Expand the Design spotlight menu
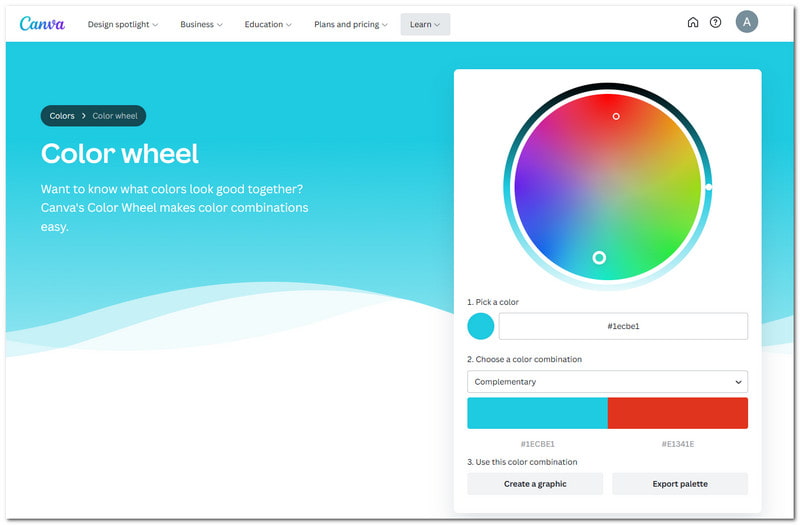The image size is (800, 525). [x=123, y=24]
